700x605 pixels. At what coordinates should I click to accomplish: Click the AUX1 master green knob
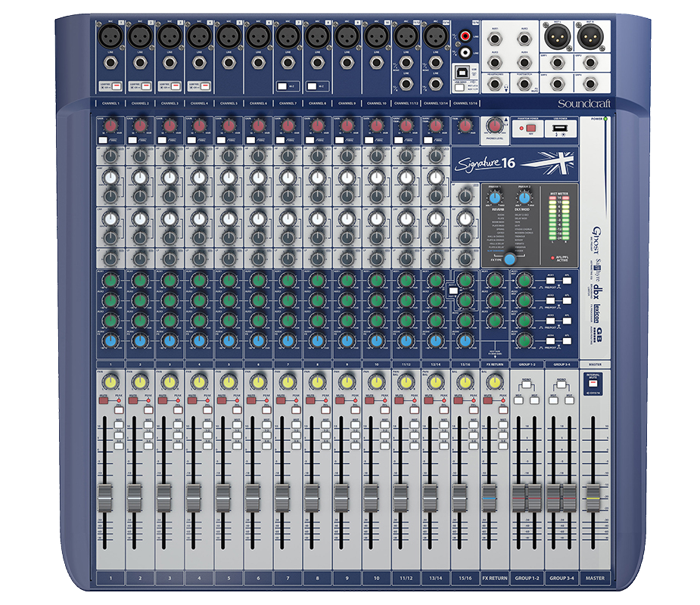pos(524,281)
